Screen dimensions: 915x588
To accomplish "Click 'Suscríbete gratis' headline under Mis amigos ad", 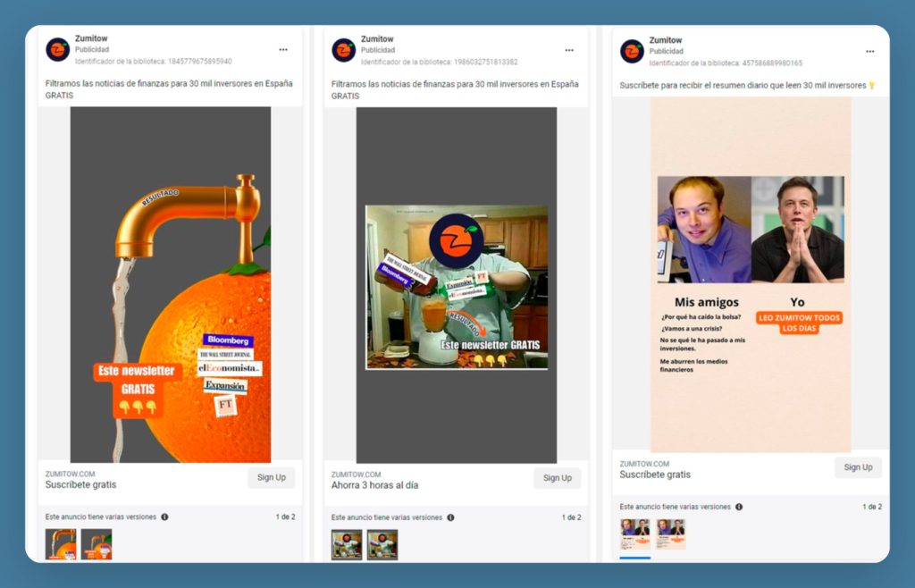I will coord(655,475).
